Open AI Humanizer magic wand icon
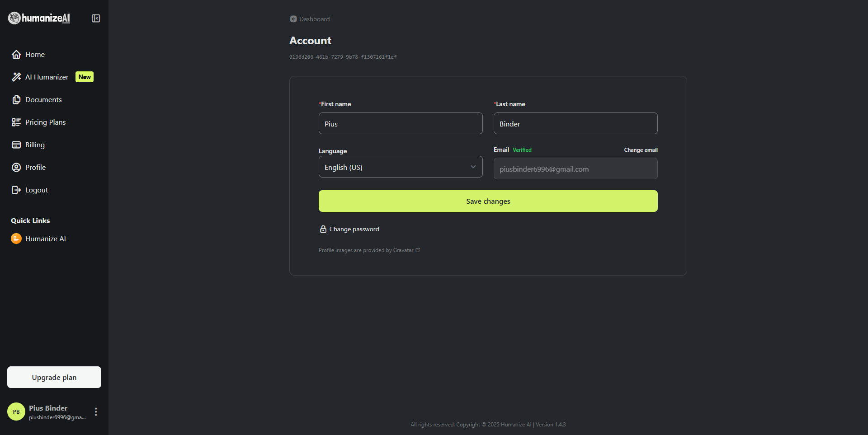 (x=16, y=77)
